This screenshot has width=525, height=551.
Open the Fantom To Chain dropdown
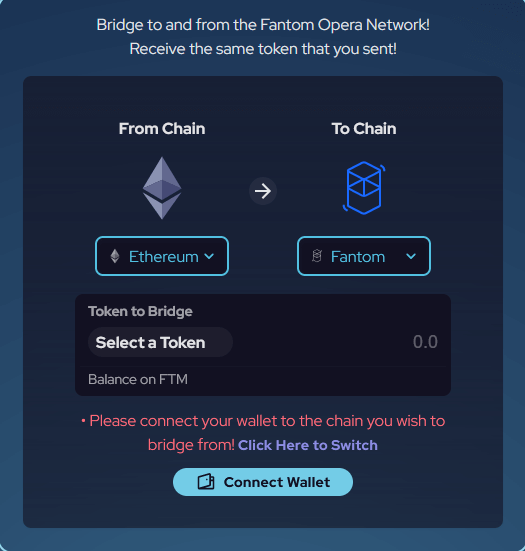pyautogui.click(x=364, y=256)
